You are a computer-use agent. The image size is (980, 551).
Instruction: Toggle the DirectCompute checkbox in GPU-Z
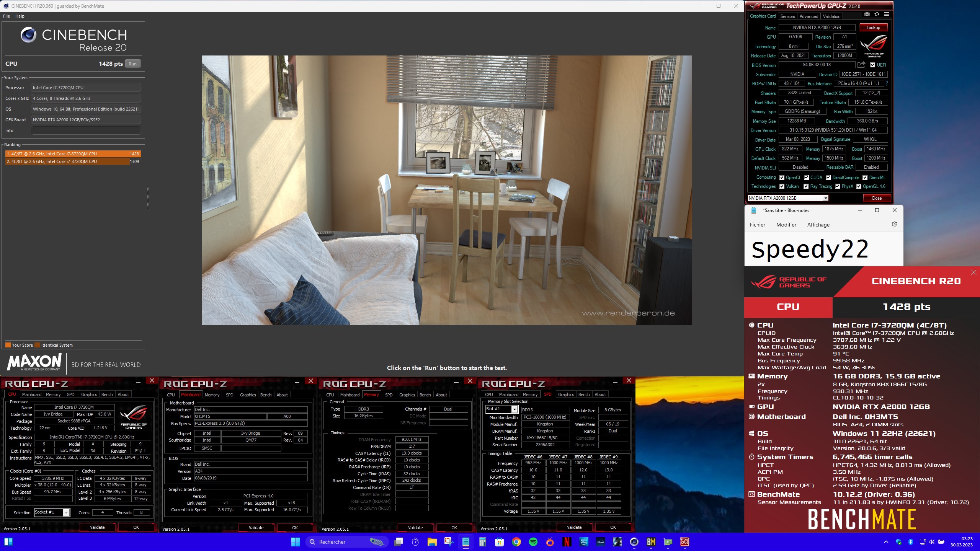click(828, 178)
